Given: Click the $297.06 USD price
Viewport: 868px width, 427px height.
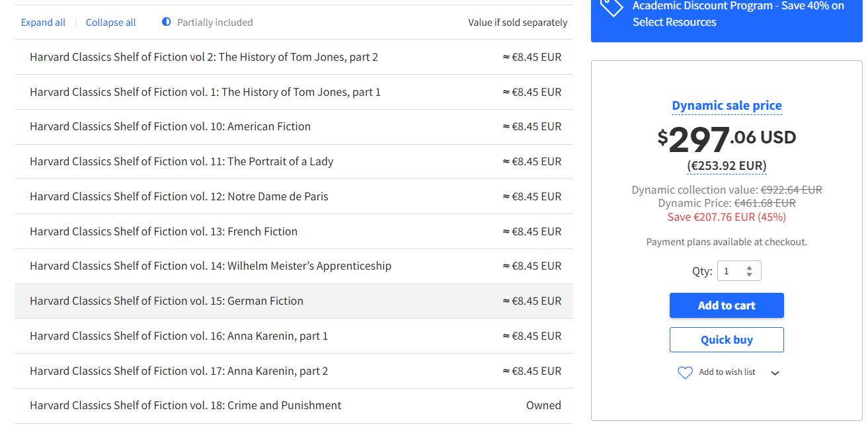Looking at the screenshot, I should pos(727,139).
